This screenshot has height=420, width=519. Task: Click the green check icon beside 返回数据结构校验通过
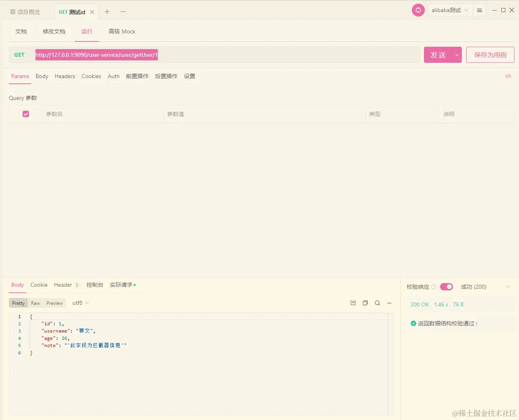413,323
